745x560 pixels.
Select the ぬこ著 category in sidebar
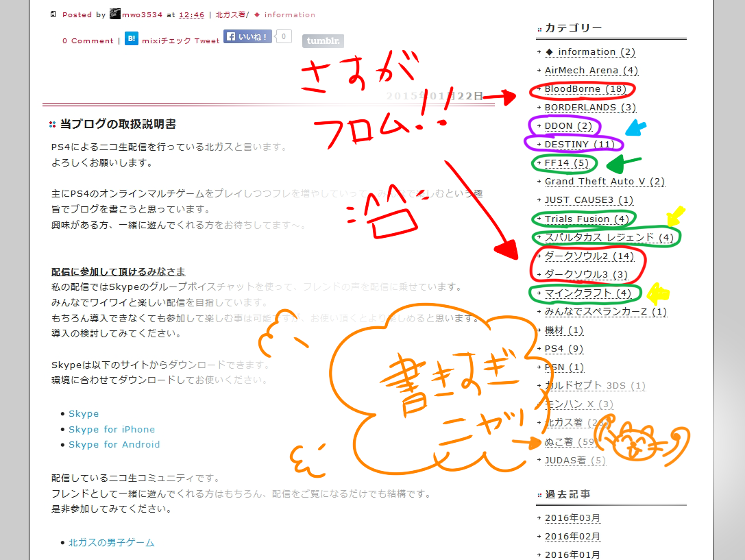[570, 441]
